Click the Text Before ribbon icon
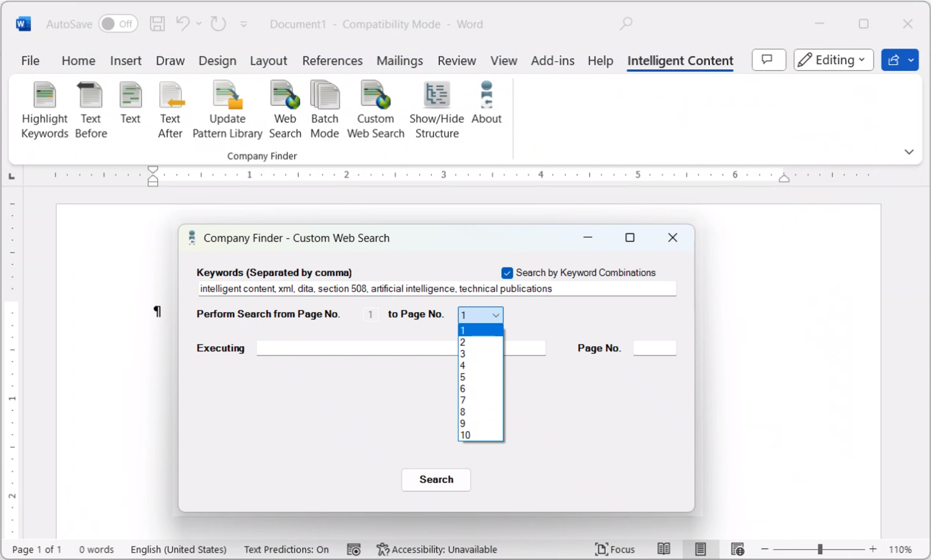Screen dimensions: 931x560 [x=91, y=110]
